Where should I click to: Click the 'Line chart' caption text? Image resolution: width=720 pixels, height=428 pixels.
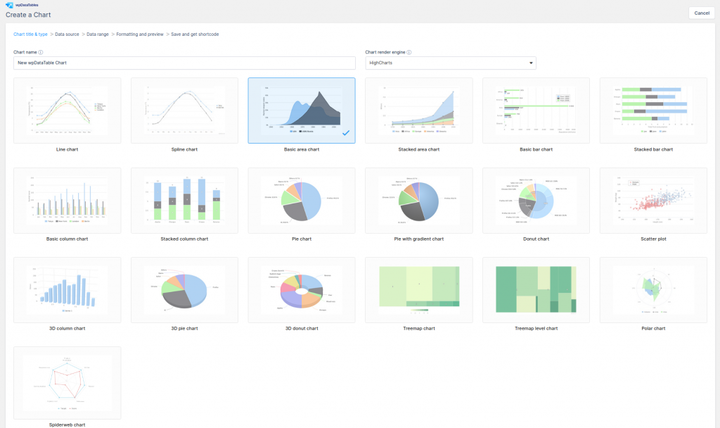(67, 149)
